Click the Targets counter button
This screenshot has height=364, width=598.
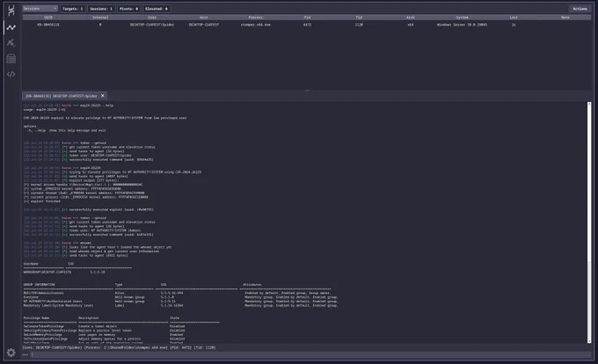coord(72,9)
